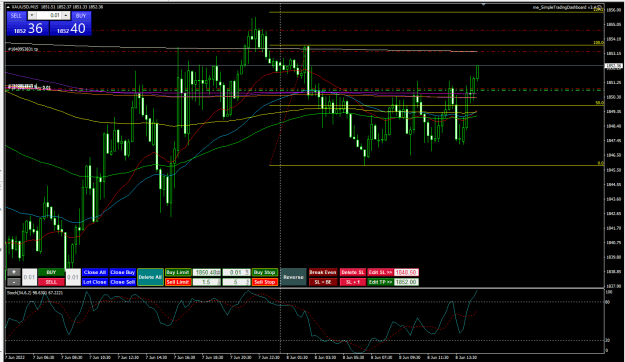Click the Lot Close button
Viewport: 625px width, 362px height.
pyautogui.click(x=95, y=282)
